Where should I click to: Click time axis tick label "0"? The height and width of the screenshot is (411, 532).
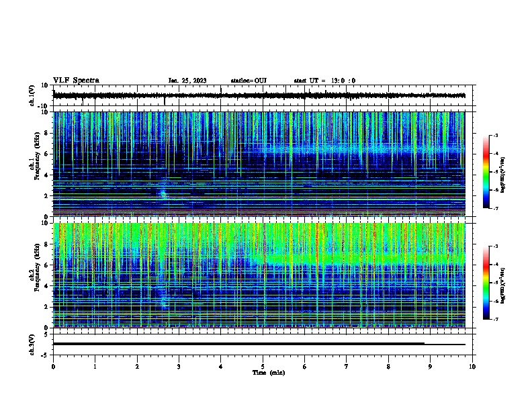tap(53, 367)
